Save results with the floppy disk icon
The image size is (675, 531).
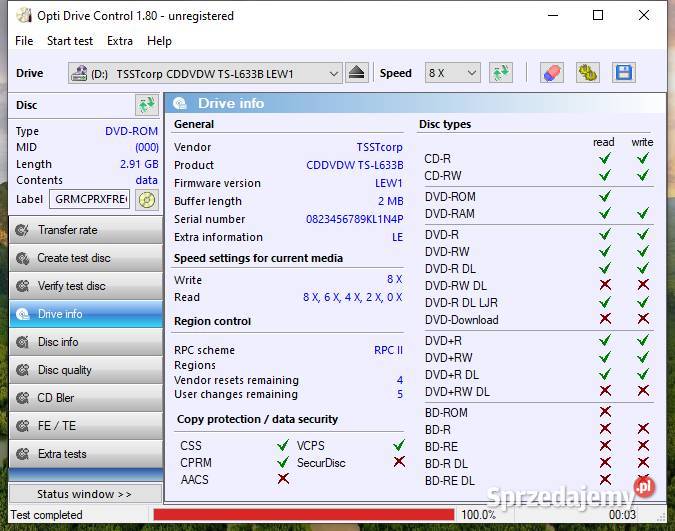pyautogui.click(x=624, y=73)
